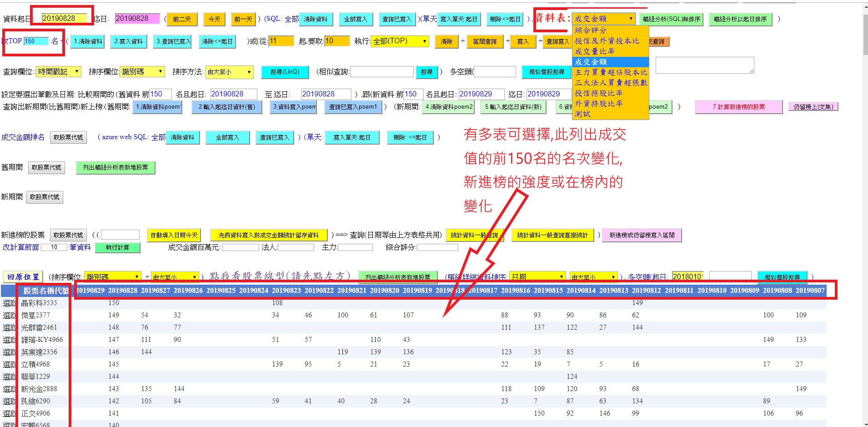
Task: Click the 回原位置 button
Action: (23, 276)
